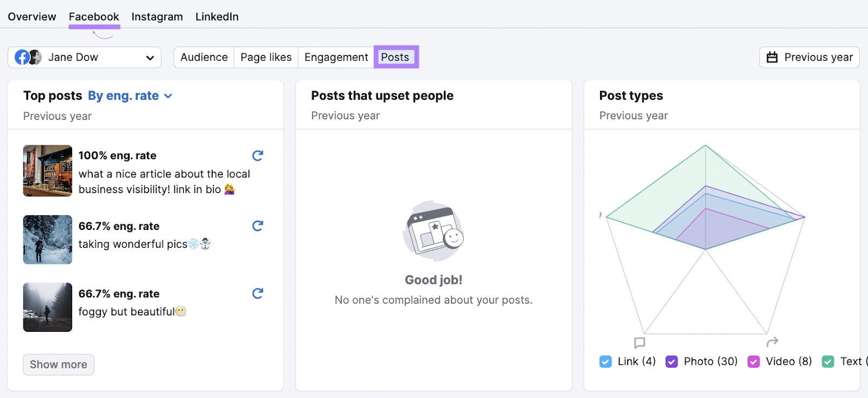Select the Page likes section

(266, 57)
